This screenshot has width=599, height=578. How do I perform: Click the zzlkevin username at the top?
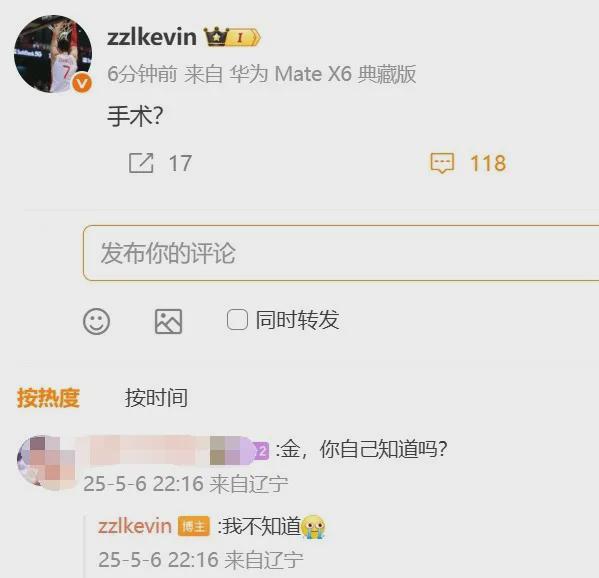point(152,37)
